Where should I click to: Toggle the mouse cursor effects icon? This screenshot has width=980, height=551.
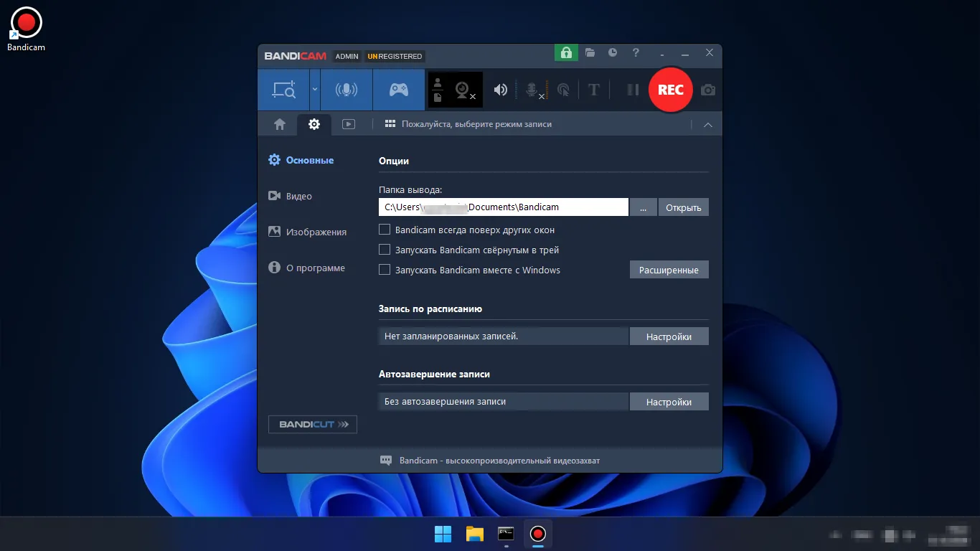(x=564, y=90)
